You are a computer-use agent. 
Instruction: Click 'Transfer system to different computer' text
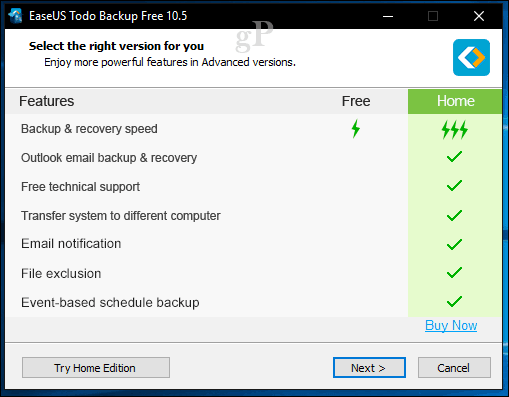pos(121,216)
